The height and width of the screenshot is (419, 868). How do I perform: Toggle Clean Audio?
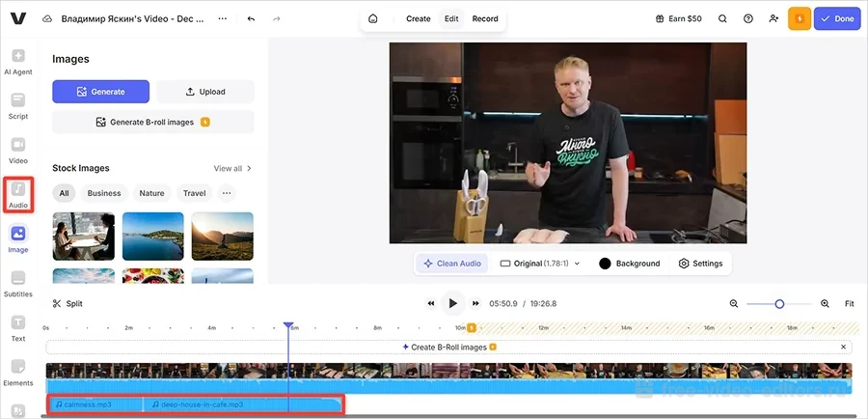[451, 264]
